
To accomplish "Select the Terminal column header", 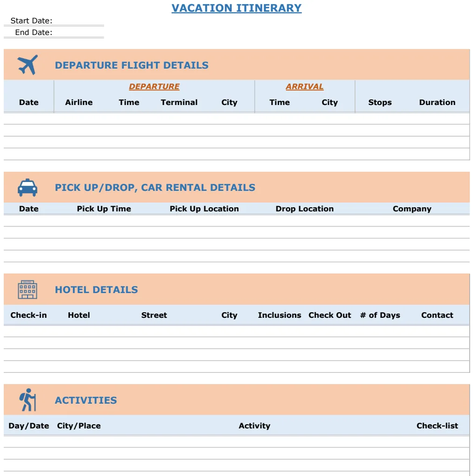I will pos(179,102).
